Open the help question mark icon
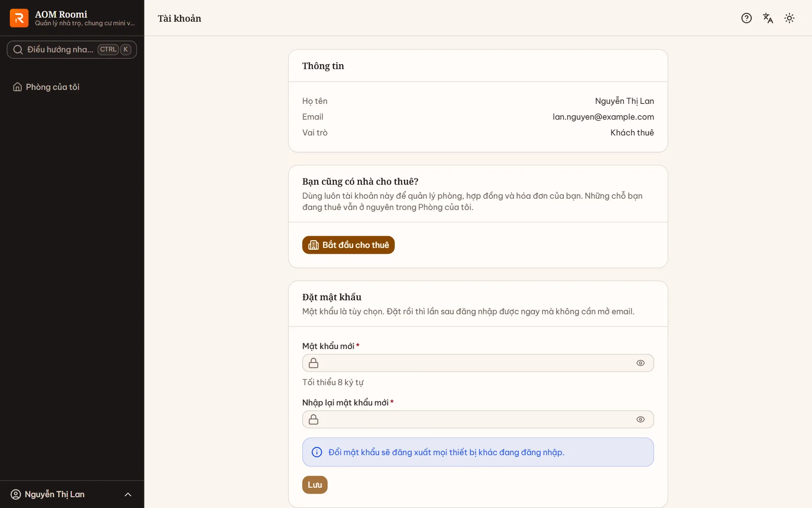The width and height of the screenshot is (812, 508). (747, 18)
